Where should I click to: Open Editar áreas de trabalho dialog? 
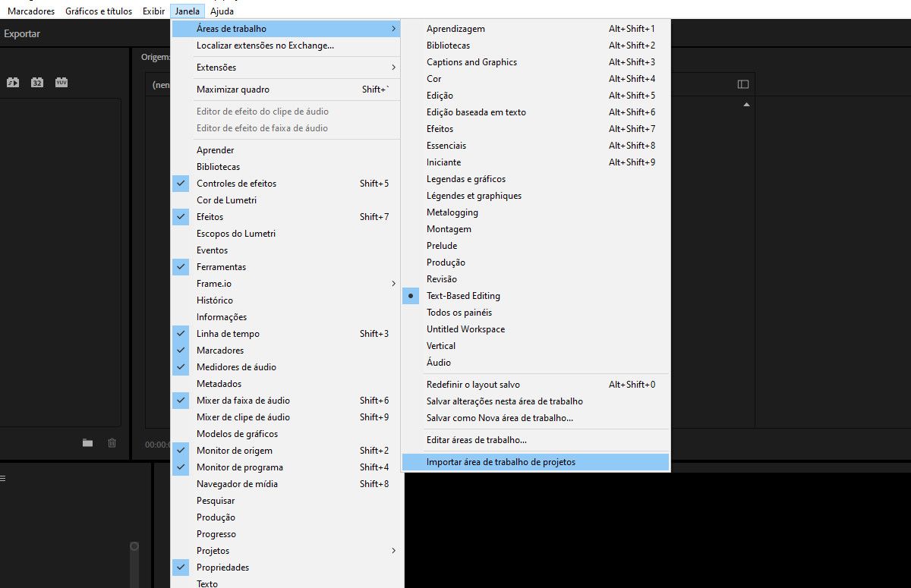click(x=536, y=440)
